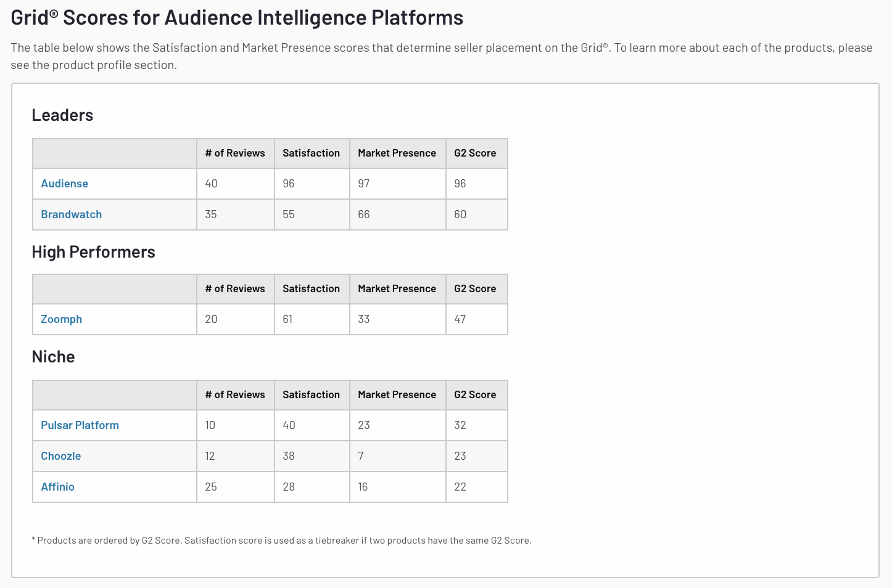Click Audiense's review count 40
The height and width of the screenshot is (588, 892).
tap(211, 184)
